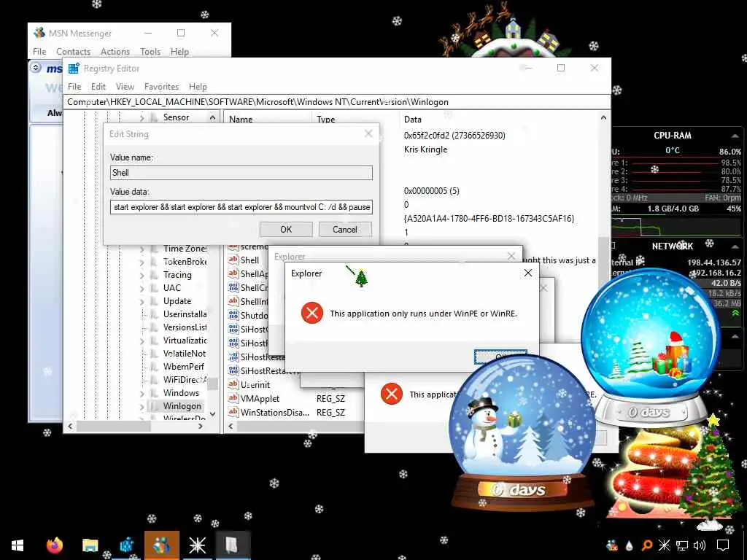The height and width of the screenshot is (560, 747).
Task: Expand the TokenBroke tree key
Action: pyautogui.click(x=142, y=262)
